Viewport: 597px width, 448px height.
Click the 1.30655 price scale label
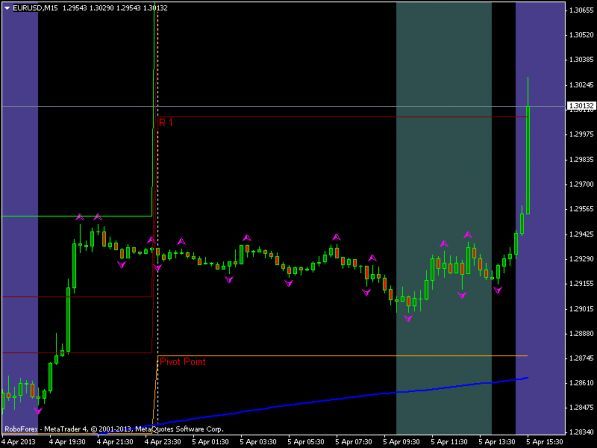pos(581,10)
